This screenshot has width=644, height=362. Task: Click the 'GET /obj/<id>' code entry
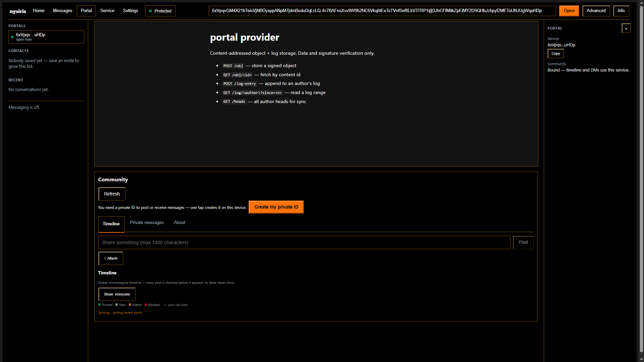[237, 75]
